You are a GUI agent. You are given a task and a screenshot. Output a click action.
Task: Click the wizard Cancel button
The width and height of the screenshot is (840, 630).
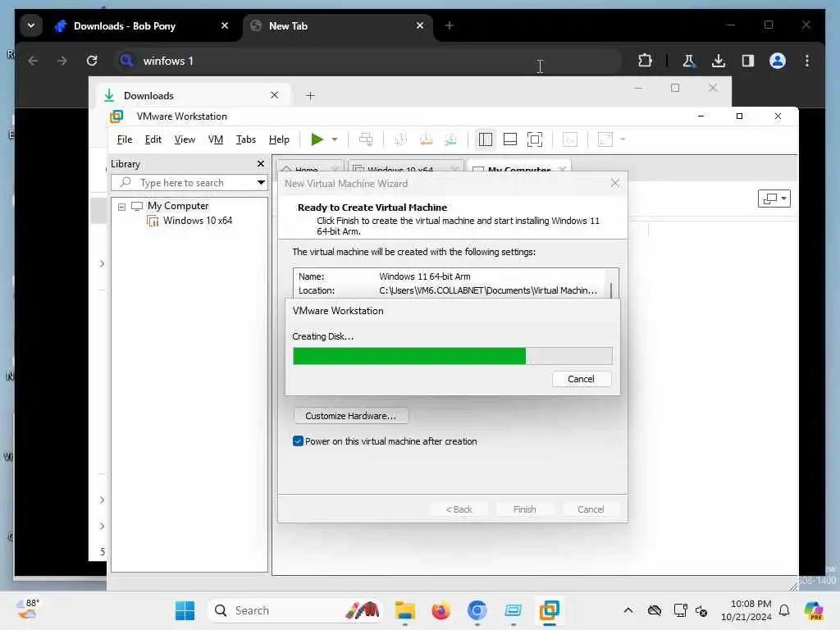click(591, 509)
